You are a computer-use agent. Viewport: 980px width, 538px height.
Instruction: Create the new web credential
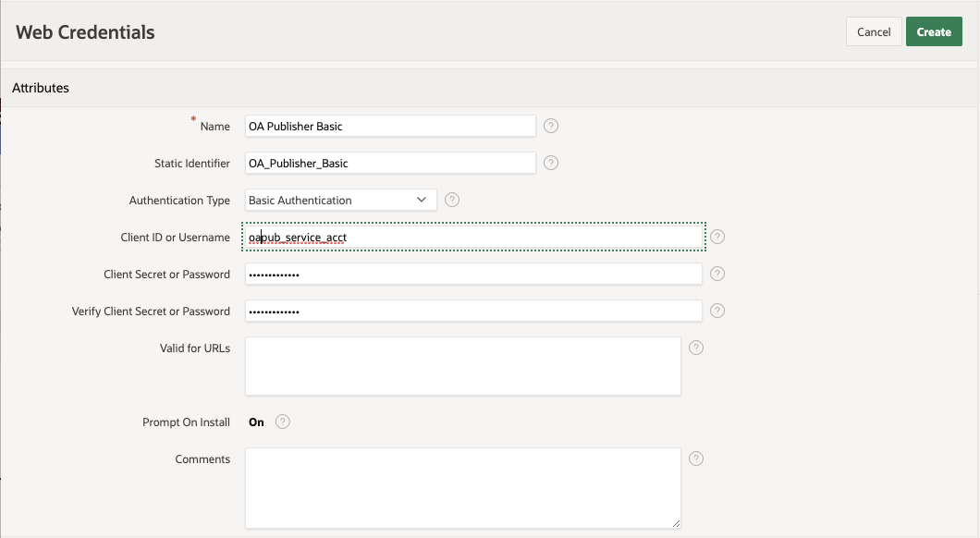click(934, 31)
